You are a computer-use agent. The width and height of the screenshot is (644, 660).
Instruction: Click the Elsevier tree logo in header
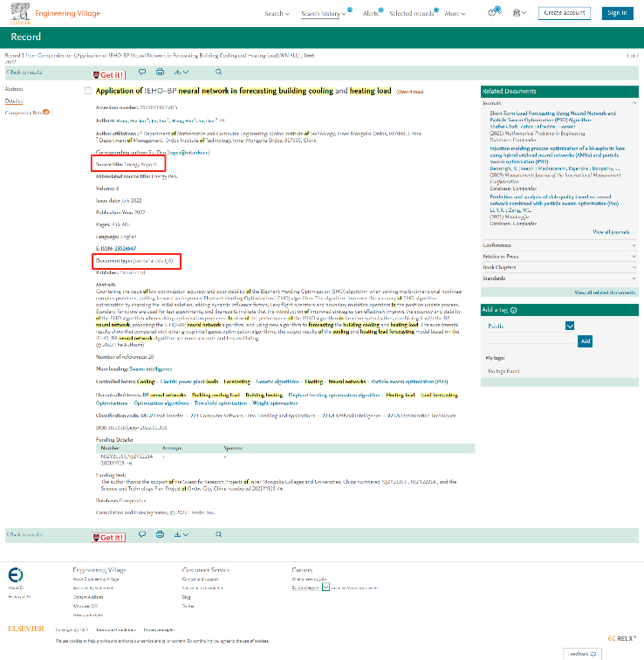click(20, 13)
